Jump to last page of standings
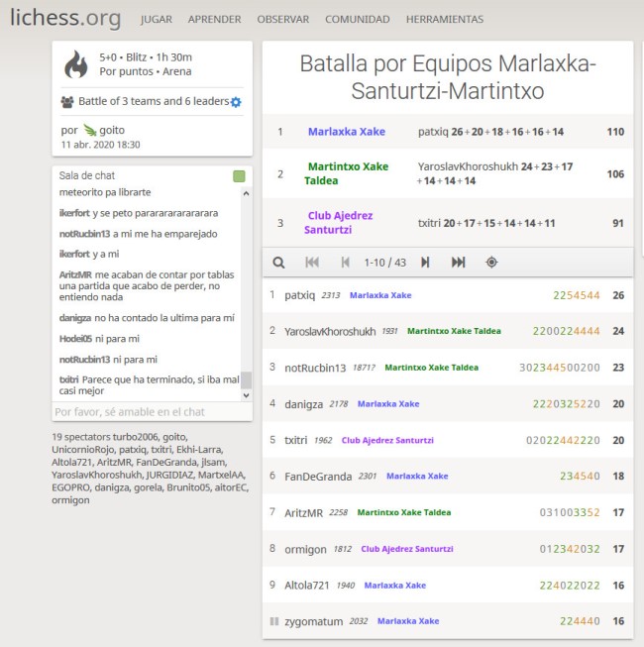644x647 pixels. (x=458, y=263)
